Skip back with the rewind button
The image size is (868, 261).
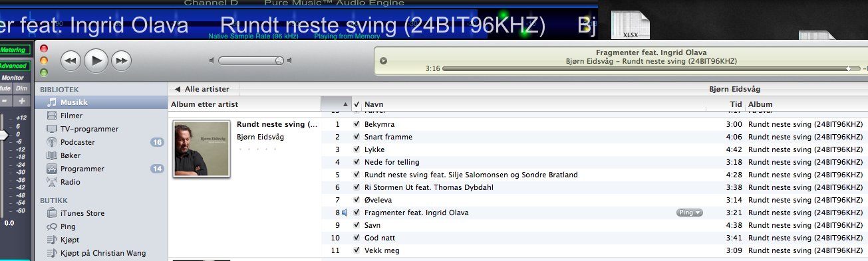[x=71, y=60]
